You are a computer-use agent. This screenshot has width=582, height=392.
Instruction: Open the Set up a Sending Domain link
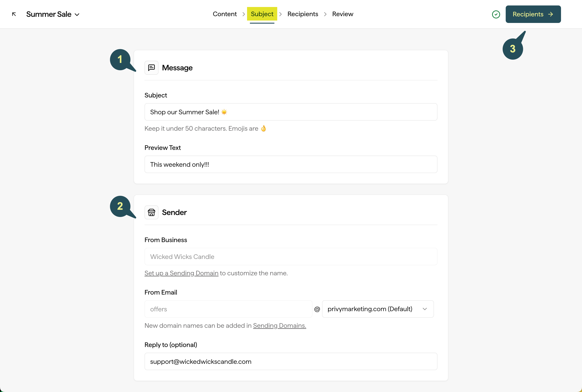(181, 273)
